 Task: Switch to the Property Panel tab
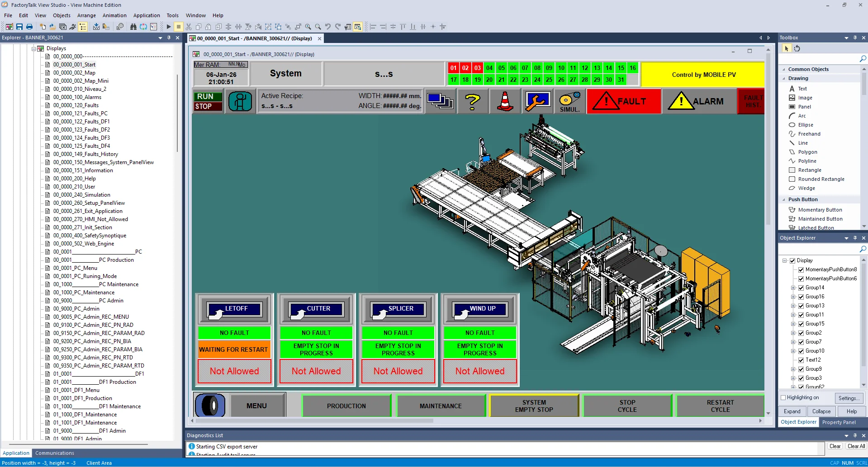tap(839, 422)
